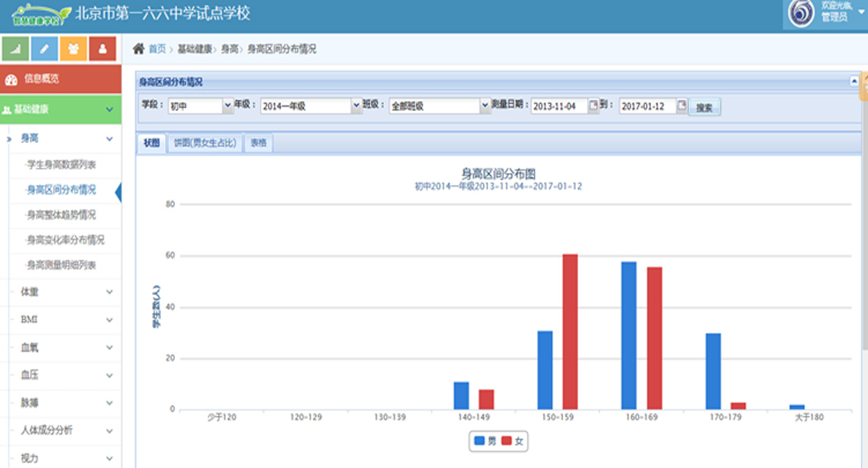Switch to the 饼图(男女生占比) tab

click(x=205, y=143)
